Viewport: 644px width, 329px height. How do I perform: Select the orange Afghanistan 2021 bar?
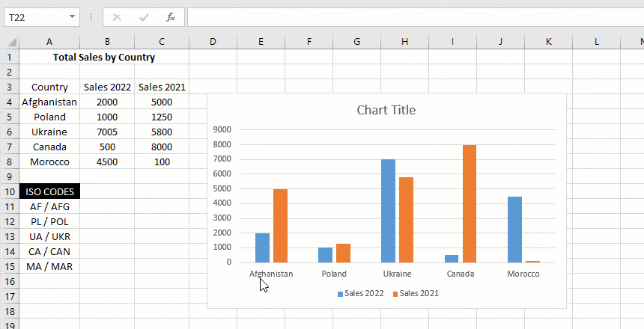pyautogui.click(x=281, y=226)
